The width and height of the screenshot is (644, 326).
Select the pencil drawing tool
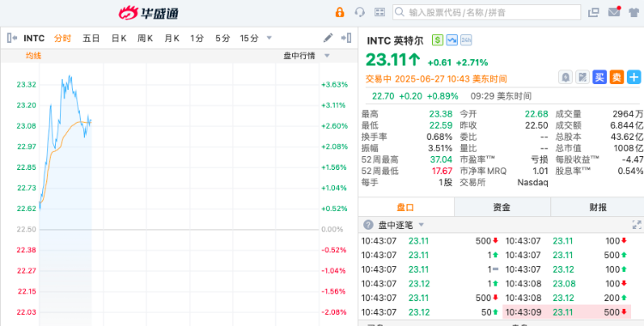[328, 39]
